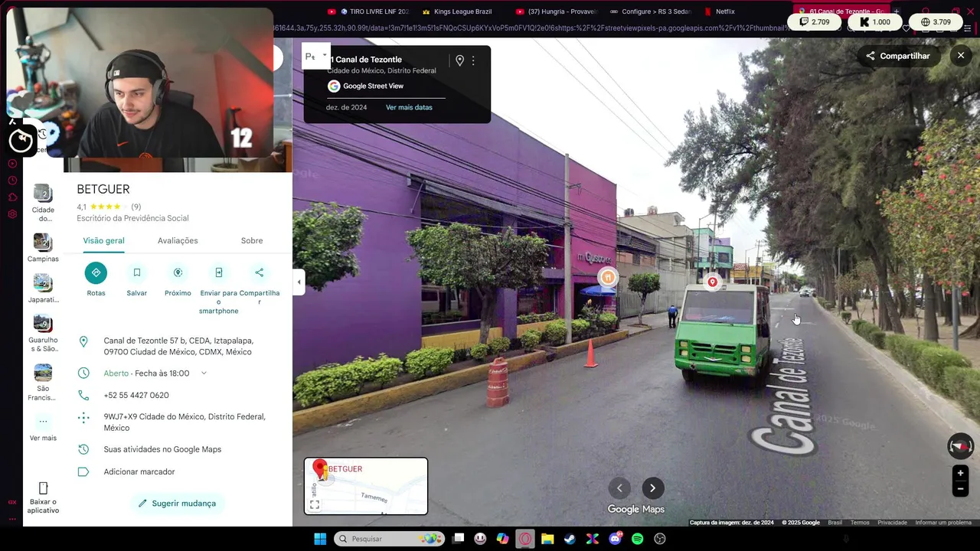Open Steam from the taskbar
Image resolution: width=980 pixels, height=551 pixels.
tap(570, 539)
